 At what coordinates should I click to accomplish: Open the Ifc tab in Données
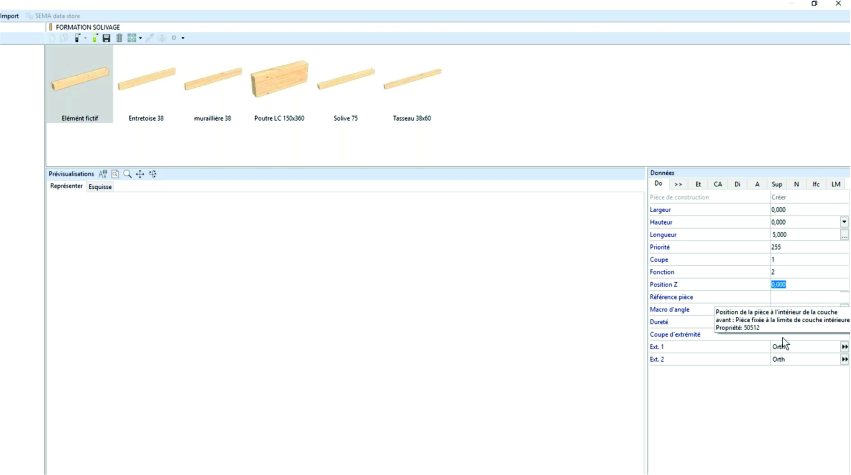(x=816, y=184)
